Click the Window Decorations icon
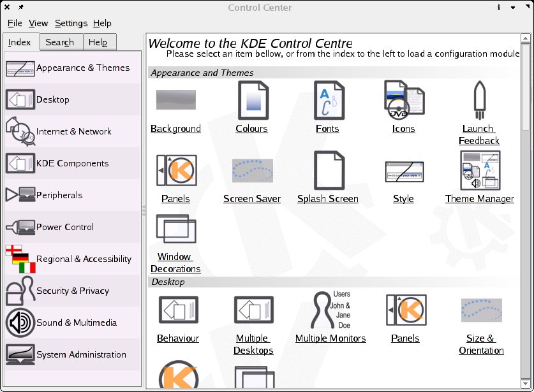The image size is (534, 392). click(176, 228)
